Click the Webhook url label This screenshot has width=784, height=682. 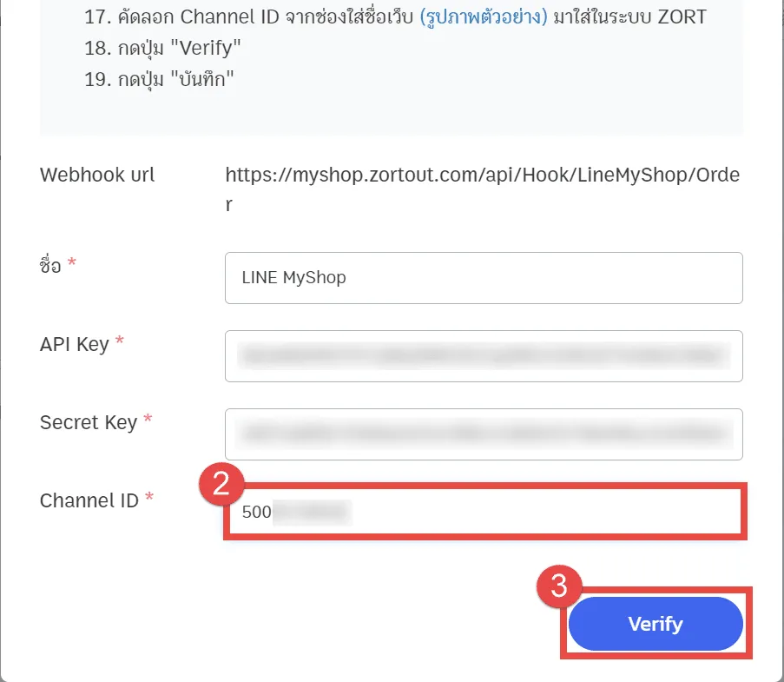click(97, 175)
